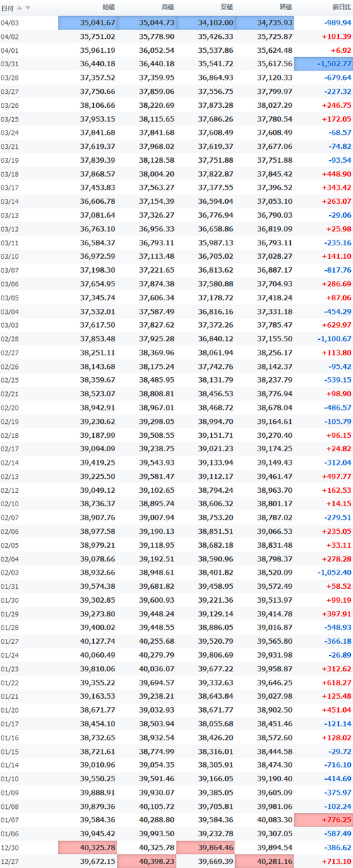Select the 03/31 date cell
This screenshot has height=868, width=353.
click(x=10, y=64)
